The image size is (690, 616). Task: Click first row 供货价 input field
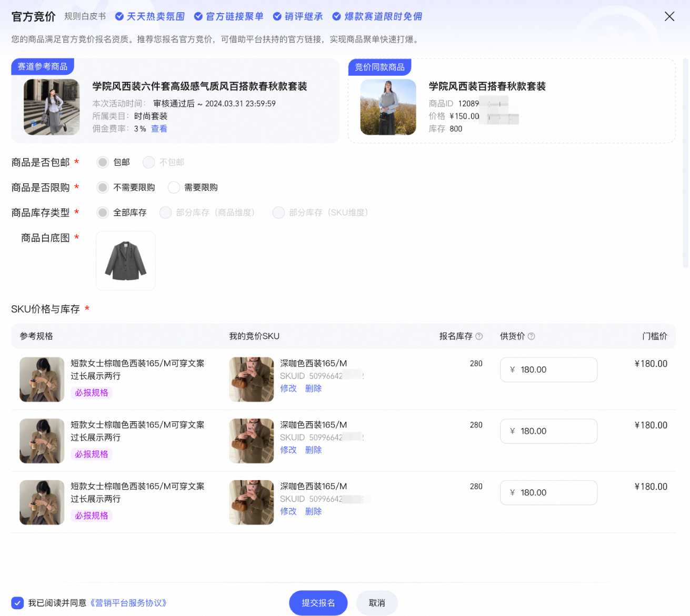[548, 370]
